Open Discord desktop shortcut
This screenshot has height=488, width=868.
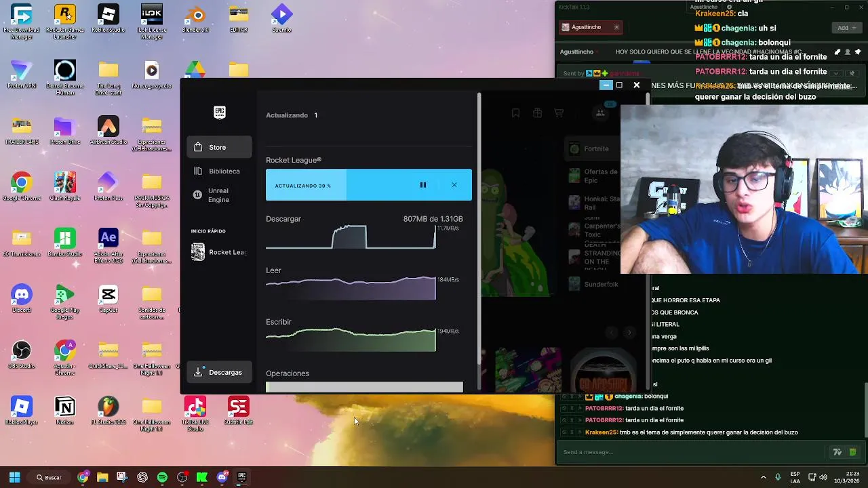22,298
